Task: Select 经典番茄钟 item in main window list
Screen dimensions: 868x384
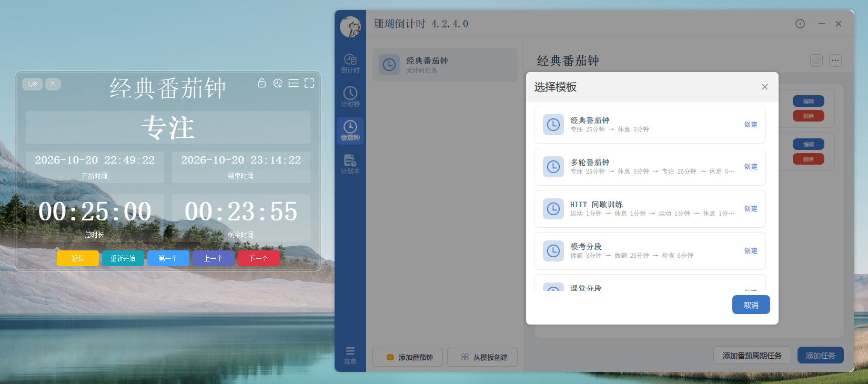Action: pyautogui.click(x=445, y=65)
